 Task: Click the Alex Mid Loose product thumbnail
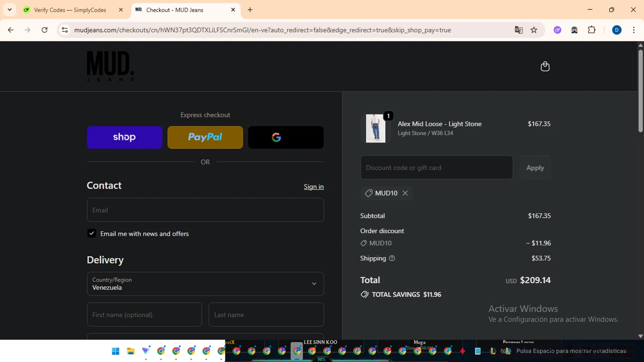[x=376, y=128]
